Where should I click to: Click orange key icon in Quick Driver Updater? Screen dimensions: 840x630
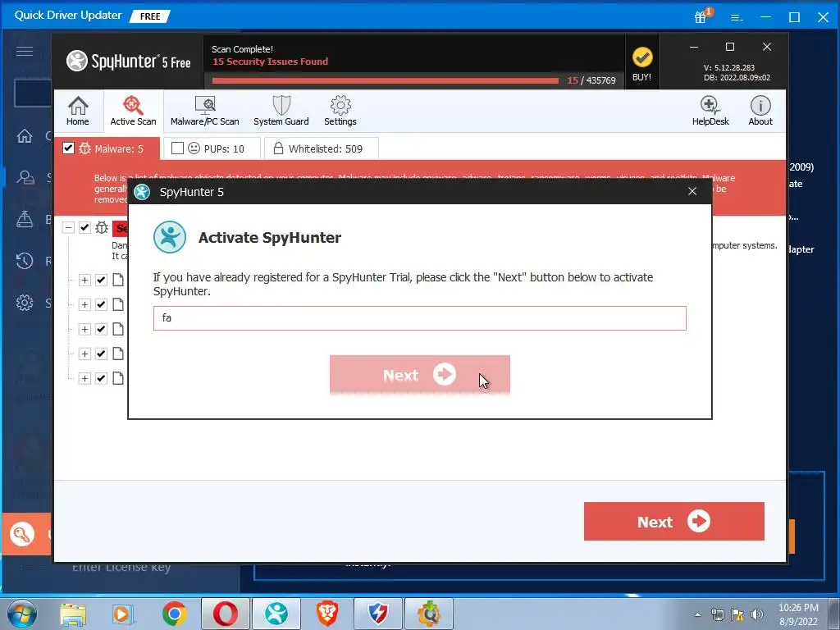tap(22, 534)
